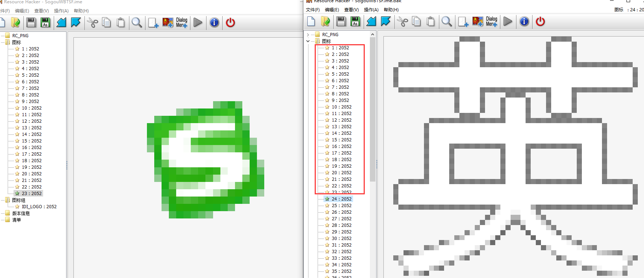Collapse 图标 folder in right window tree
644x278 pixels.
[308, 41]
